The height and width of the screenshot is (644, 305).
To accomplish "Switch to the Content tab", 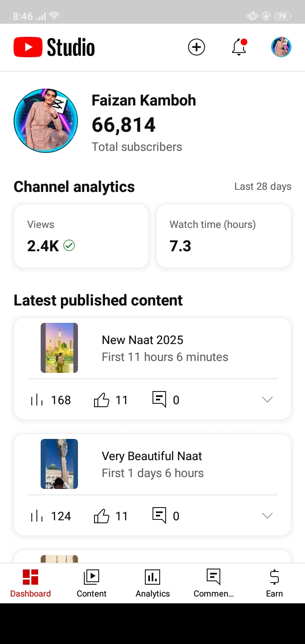I will (91, 583).
